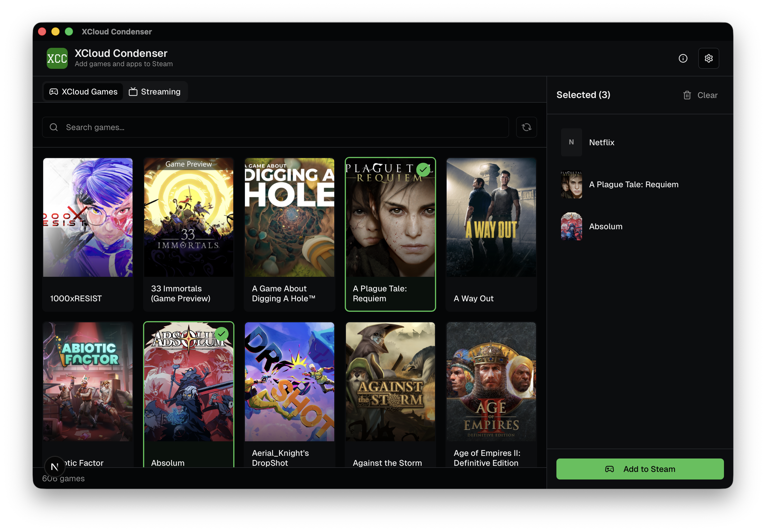Click the Aerial_Knight's DropShot title text
The height and width of the screenshot is (532, 766).
[x=280, y=458]
